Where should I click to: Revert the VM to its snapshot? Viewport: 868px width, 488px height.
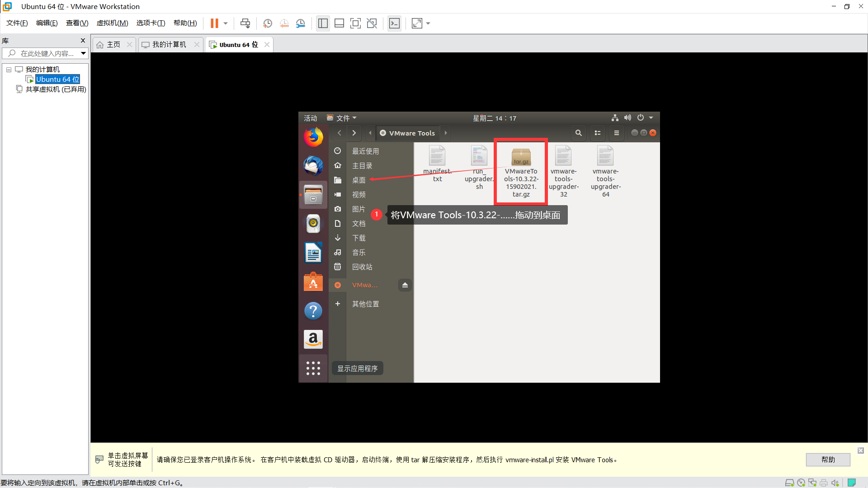tap(284, 23)
